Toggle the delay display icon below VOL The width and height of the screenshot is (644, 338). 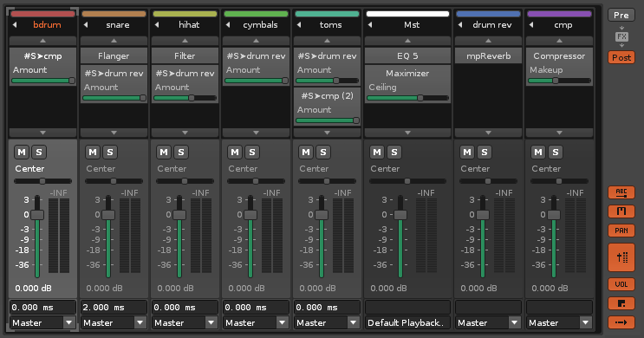click(x=621, y=303)
